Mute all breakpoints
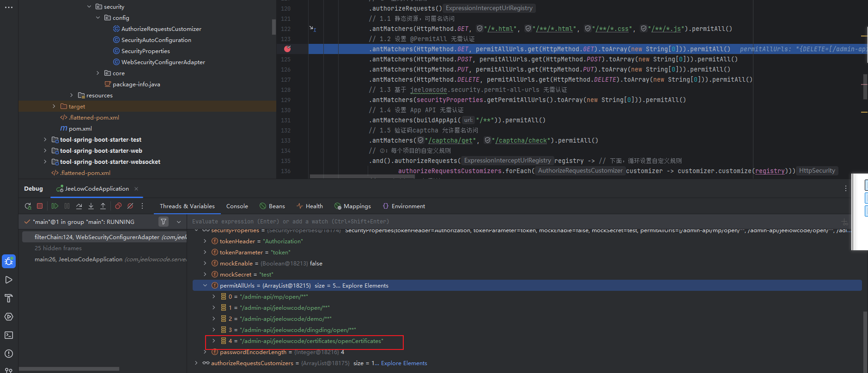This screenshot has height=373, width=868. point(130,206)
